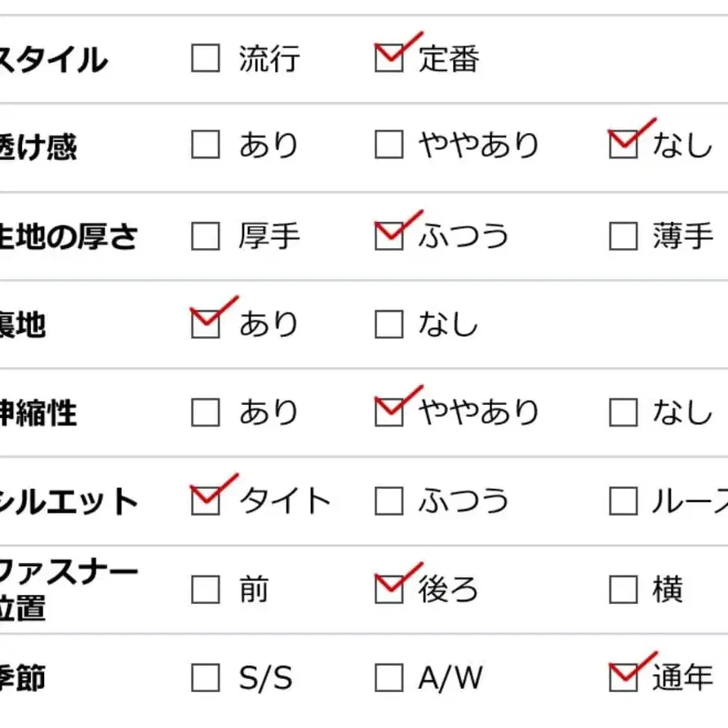Screen dimensions: 728x728
Task: Uncheck the タイト silhouette checkbox
Action: pos(205,501)
